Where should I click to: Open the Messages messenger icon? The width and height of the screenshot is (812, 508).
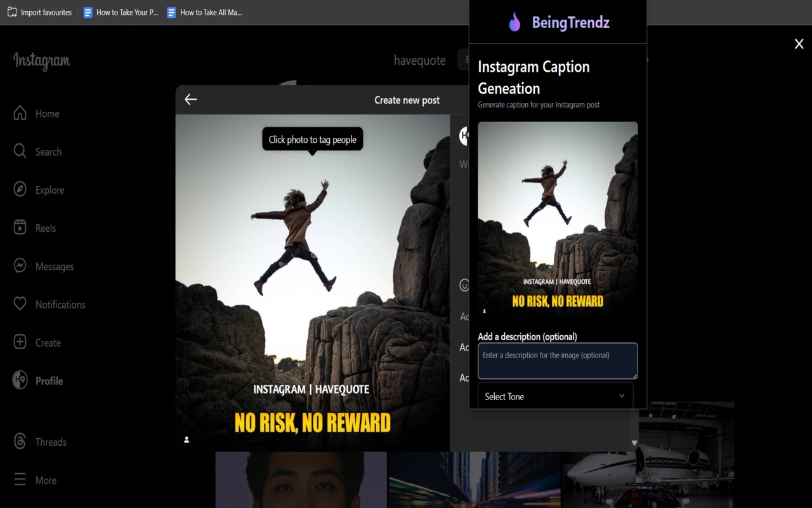click(20, 265)
